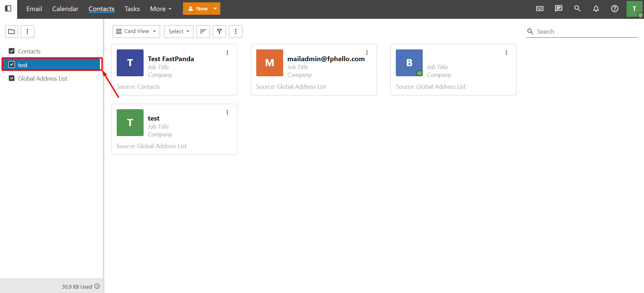Open the Card View dropdown
Image resolution: width=644 pixels, height=293 pixels.
136,32
